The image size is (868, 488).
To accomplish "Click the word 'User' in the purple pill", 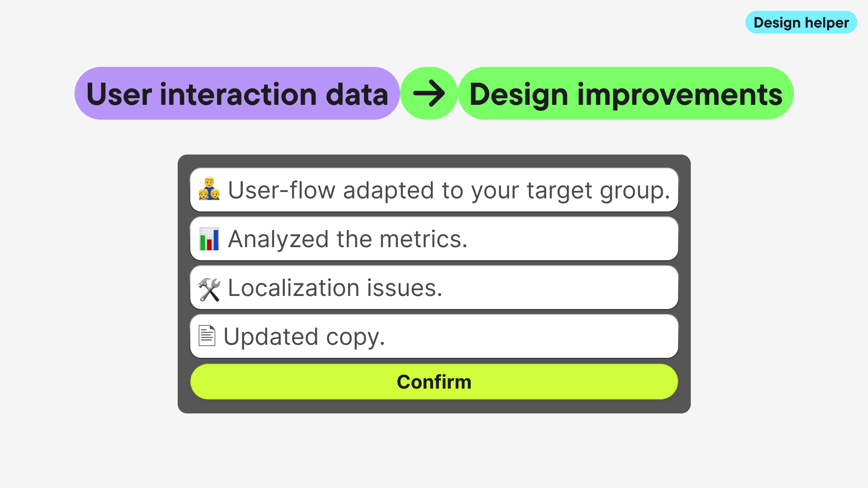I will click(x=118, y=94).
